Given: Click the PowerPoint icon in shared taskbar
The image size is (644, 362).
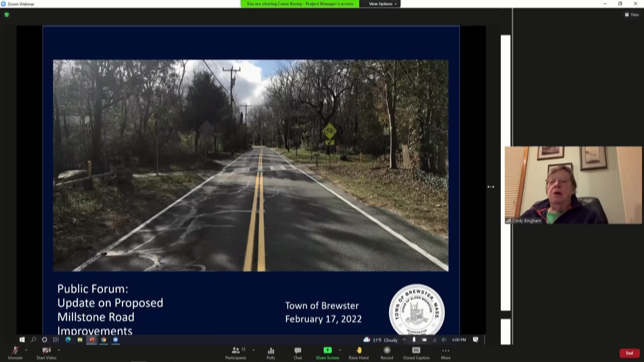Looking at the screenshot, I should tap(92, 340).
